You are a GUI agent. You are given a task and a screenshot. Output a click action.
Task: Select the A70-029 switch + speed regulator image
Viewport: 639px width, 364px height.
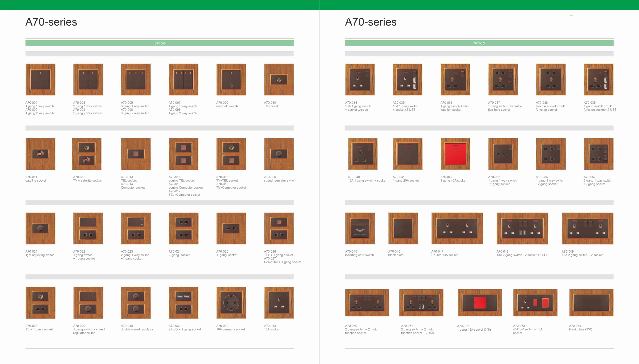coord(88,303)
